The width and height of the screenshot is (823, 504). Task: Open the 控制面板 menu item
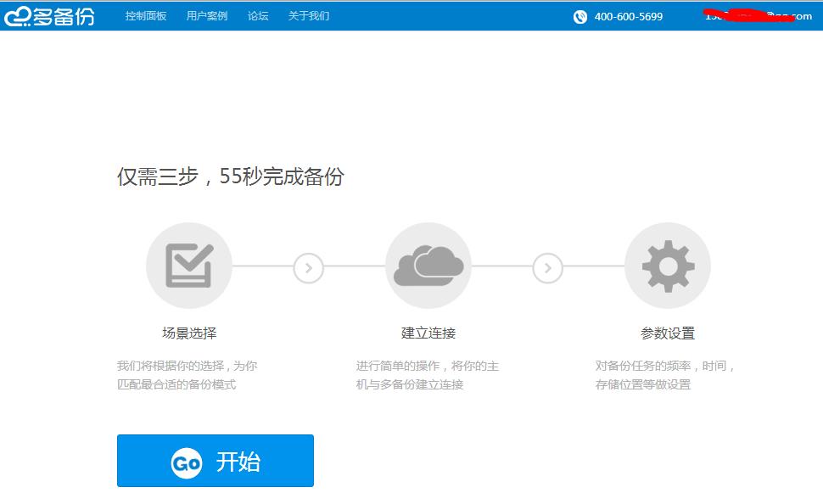146,16
